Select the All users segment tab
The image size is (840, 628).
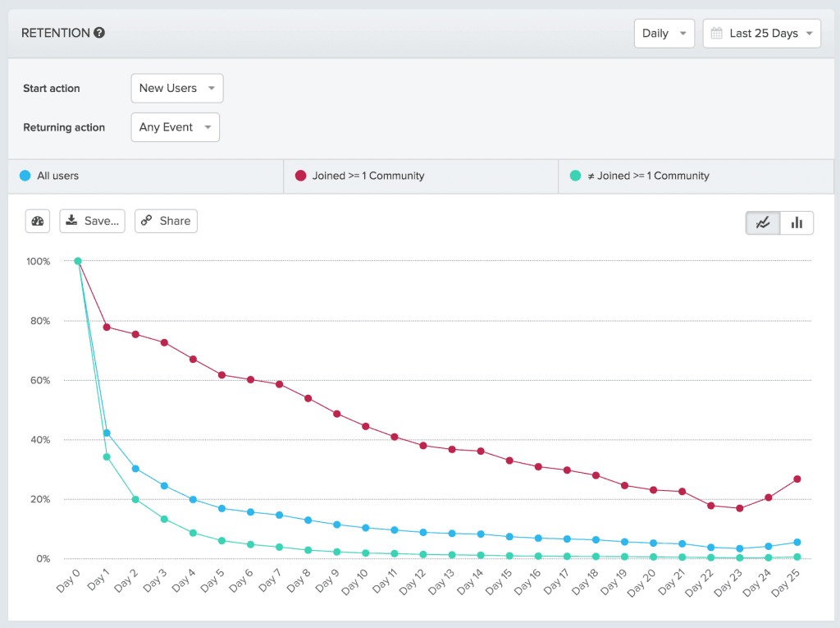pos(145,176)
